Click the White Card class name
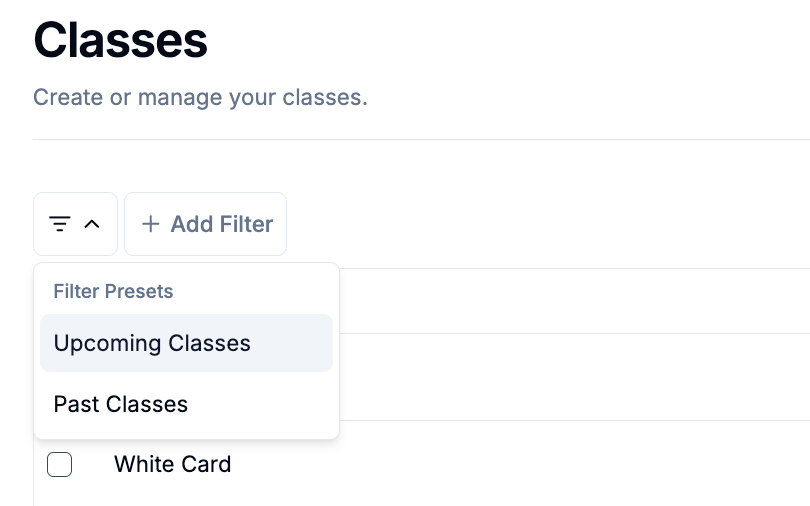This screenshot has height=506, width=810. pos(173,464)
